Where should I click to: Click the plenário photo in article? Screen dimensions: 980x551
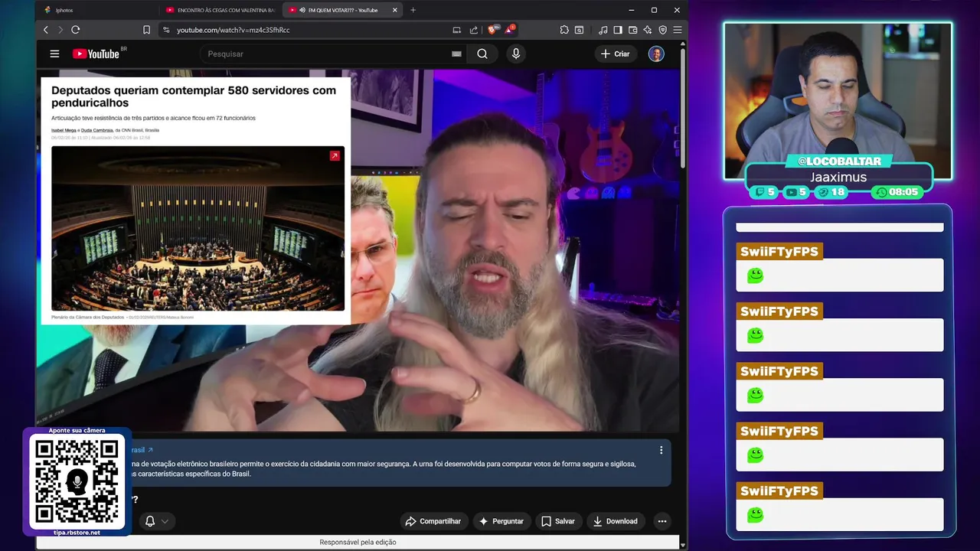pyautogui.click(x=198, y=228)
